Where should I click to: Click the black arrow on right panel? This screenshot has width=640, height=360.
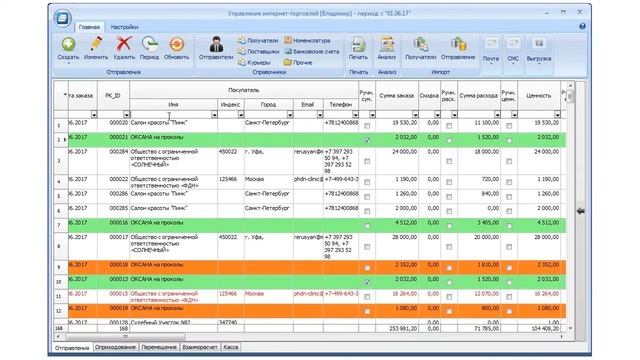580,211
